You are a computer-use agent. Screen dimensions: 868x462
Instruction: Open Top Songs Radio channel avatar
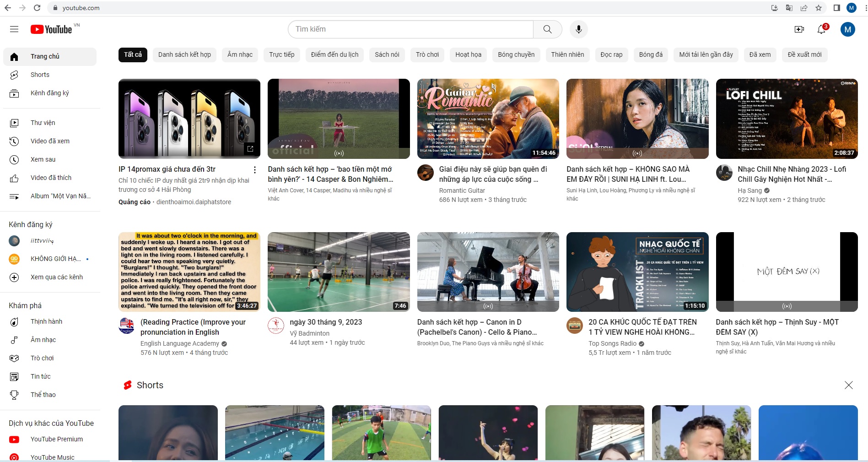pos(575,326)
